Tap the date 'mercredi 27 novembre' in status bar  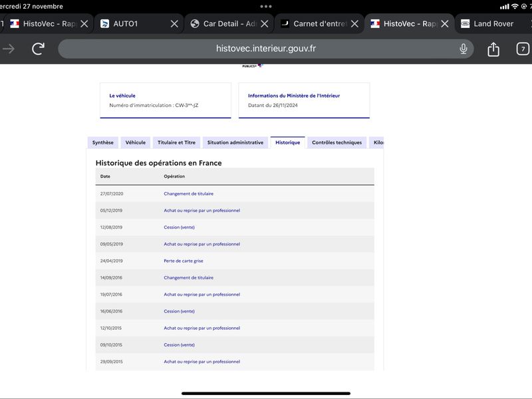click(x=31, y=7)
